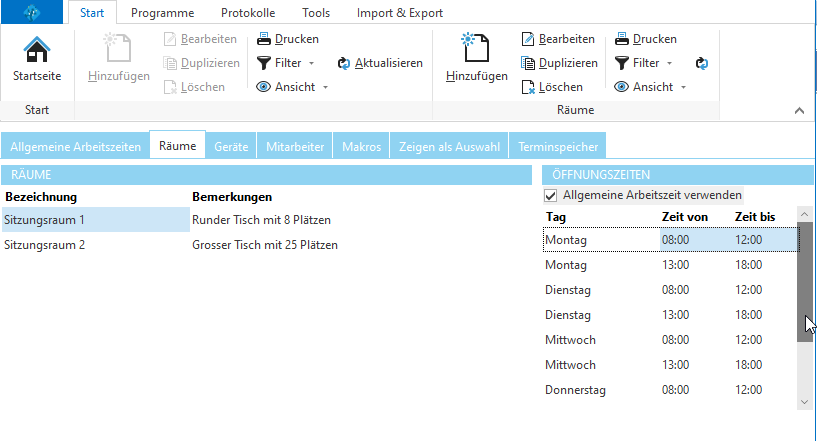
Task: Open the Protokolle ribbon tab
Action: tap(248, 13)
